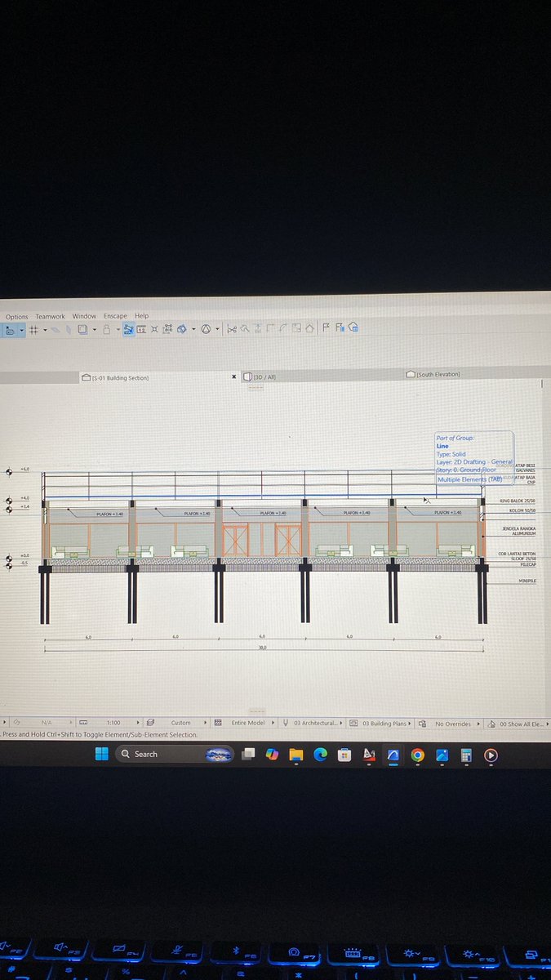Open Google Chrome from the taskbar
Screen dimensions: 551x980
point(417,755)
